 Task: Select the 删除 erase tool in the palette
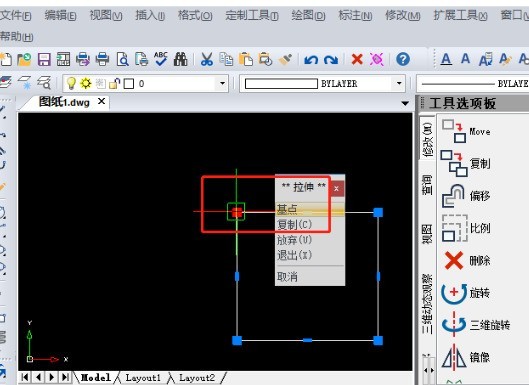tap(467, 260)
